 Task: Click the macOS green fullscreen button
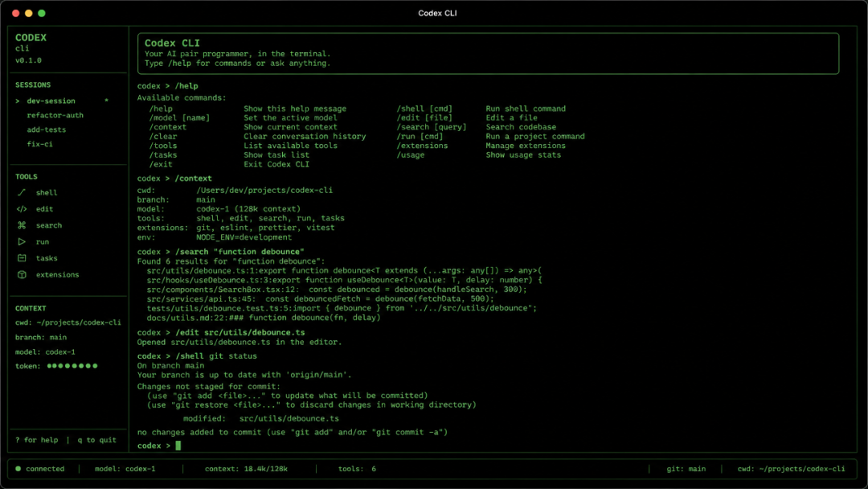point(42,13)
